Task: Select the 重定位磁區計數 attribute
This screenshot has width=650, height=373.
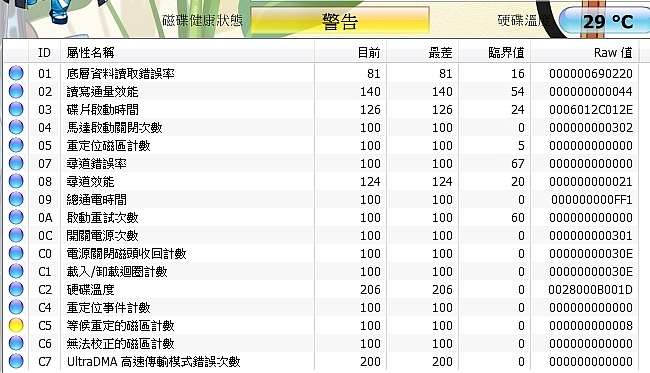Action: [x=108, y=146]
